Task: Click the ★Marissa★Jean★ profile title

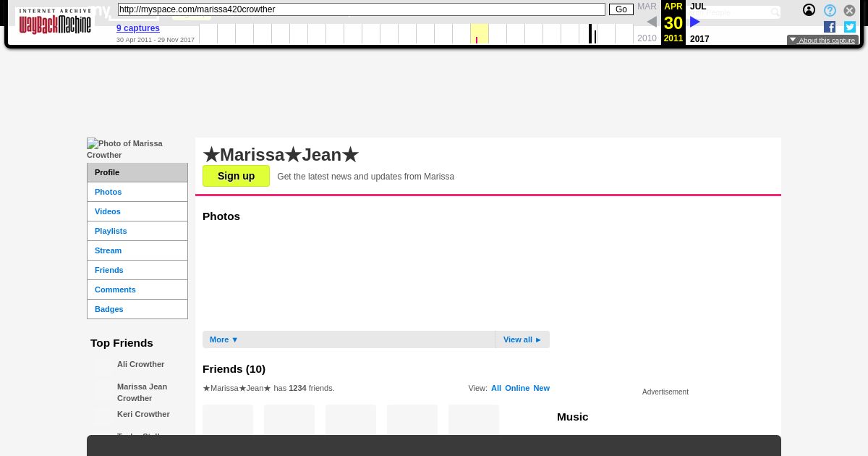Action: click(x=281, y=155)
